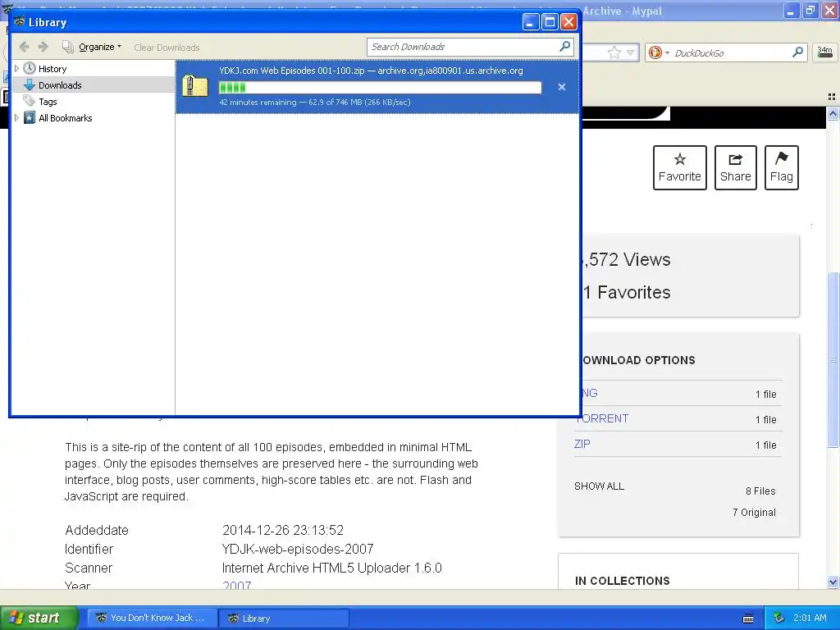Open the 8 Files link

click(760, 491)
